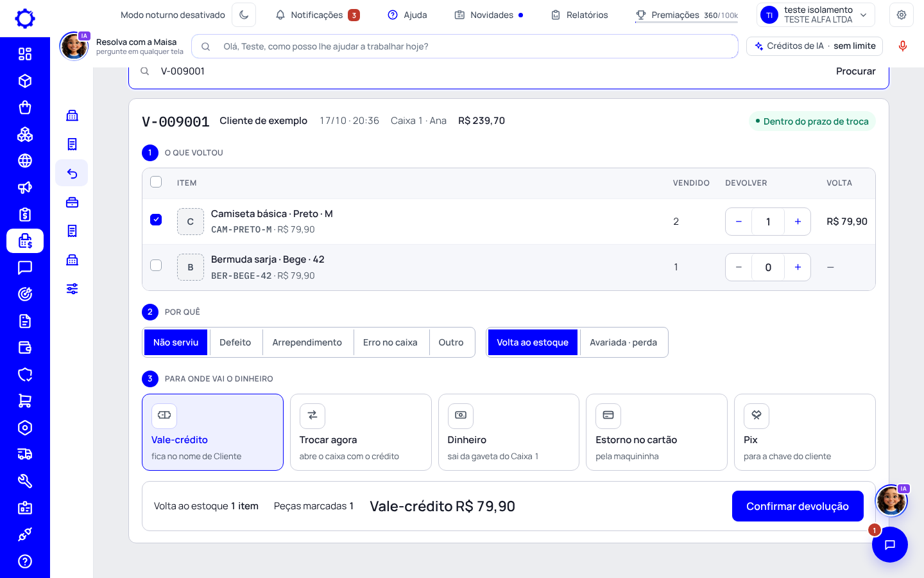Open the briefcase icon in submenu
The width and height of the screenshot is (924, 578).
(x=72, y=202)
